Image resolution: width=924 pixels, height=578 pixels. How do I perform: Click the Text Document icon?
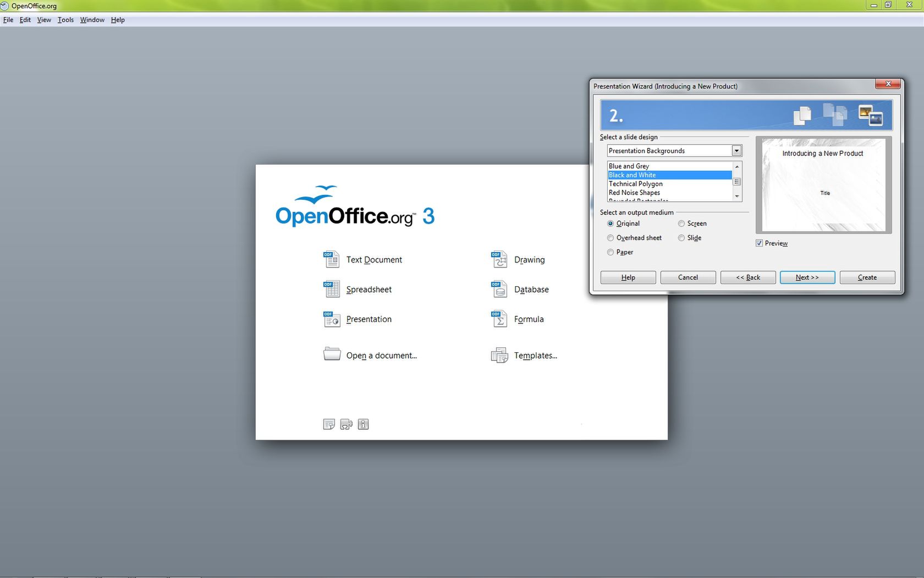(x=331, y=259)
